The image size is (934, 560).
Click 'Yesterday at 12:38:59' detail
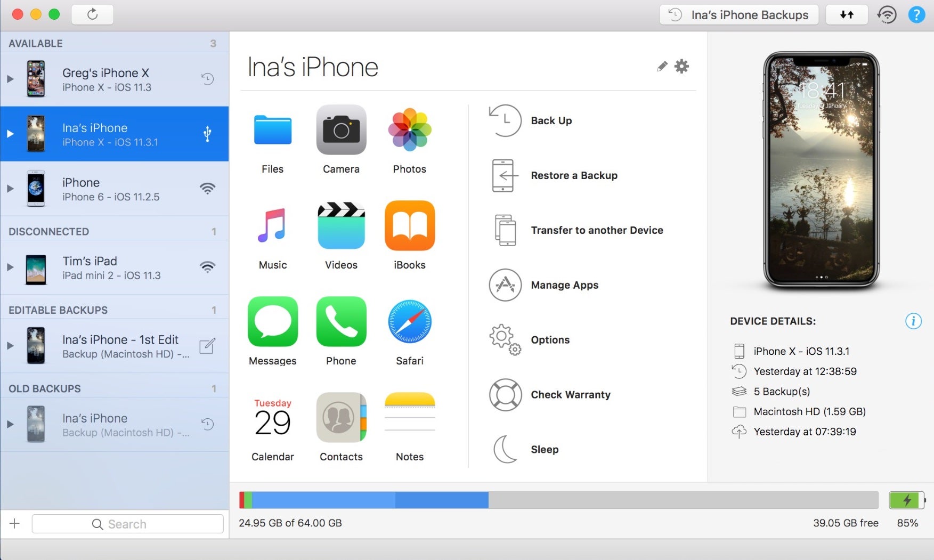point(805,371)
